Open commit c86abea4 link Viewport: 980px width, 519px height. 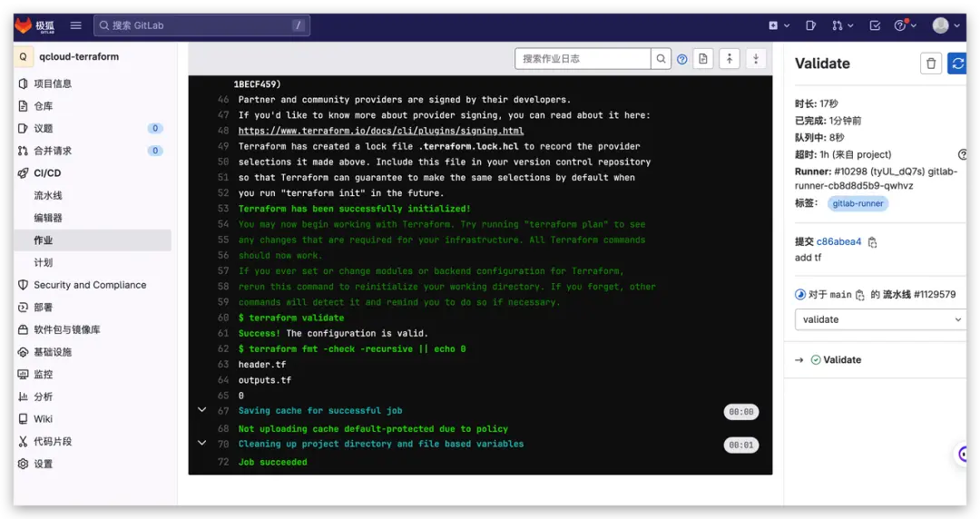[x=838, y=241]
